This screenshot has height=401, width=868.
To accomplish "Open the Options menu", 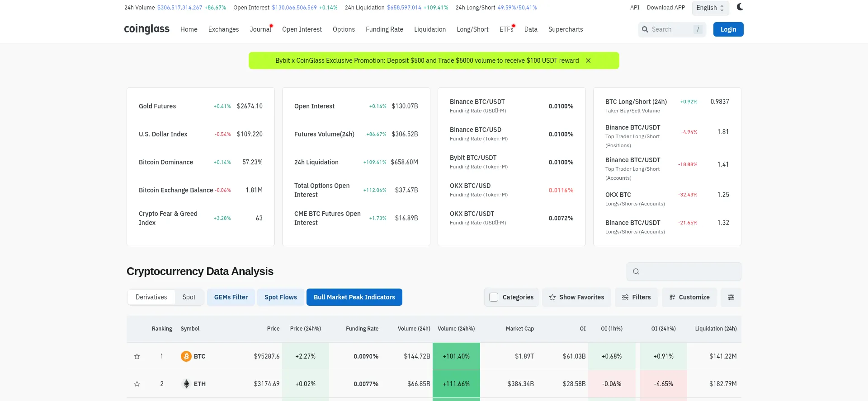I will click(344, 29).
